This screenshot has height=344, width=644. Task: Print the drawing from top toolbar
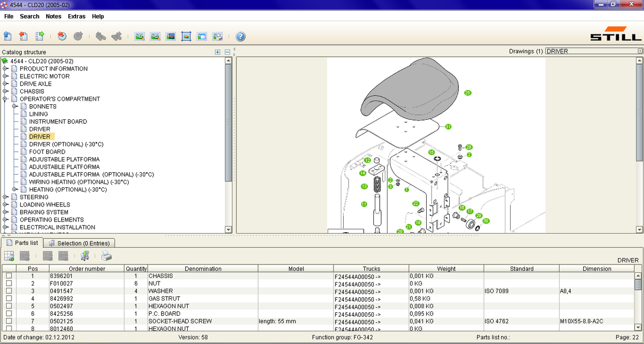[217, 36]
